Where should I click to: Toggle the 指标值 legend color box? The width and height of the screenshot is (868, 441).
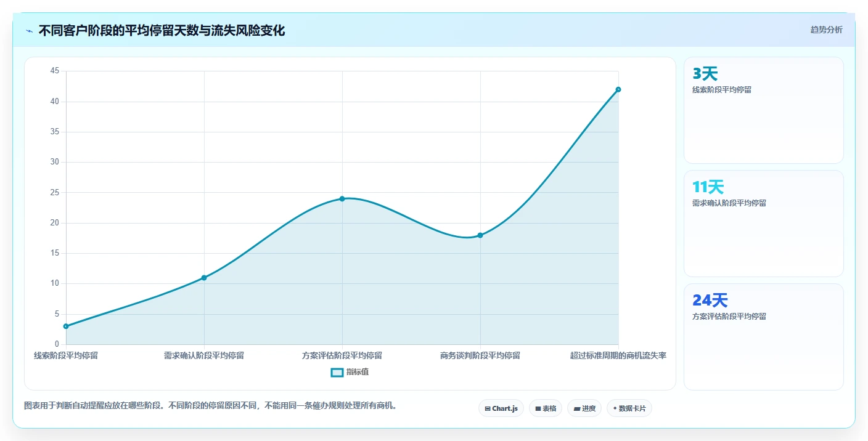pyautogui.click(x=337, y=372)
